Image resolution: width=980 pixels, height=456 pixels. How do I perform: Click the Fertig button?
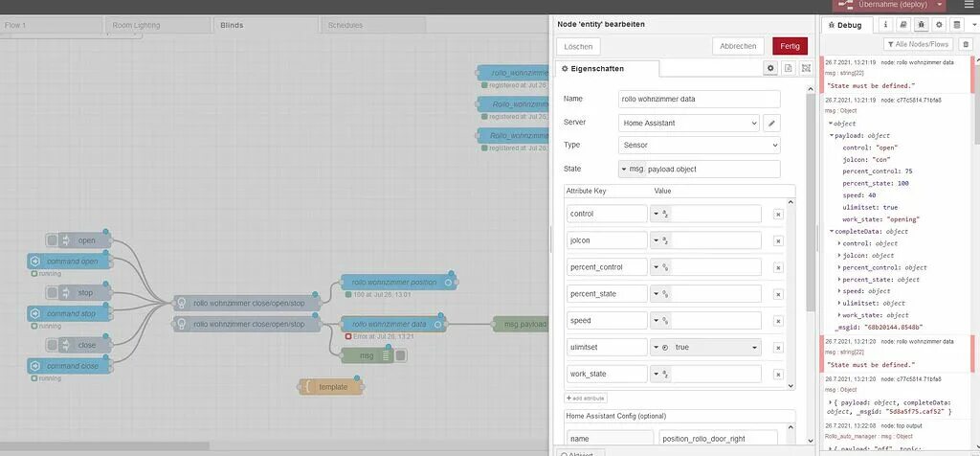[790, 46]
